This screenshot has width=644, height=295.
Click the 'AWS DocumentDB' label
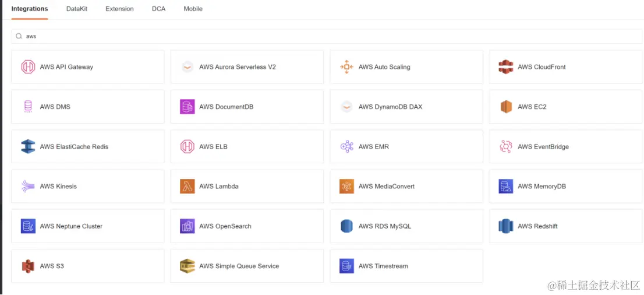point(227,107)
